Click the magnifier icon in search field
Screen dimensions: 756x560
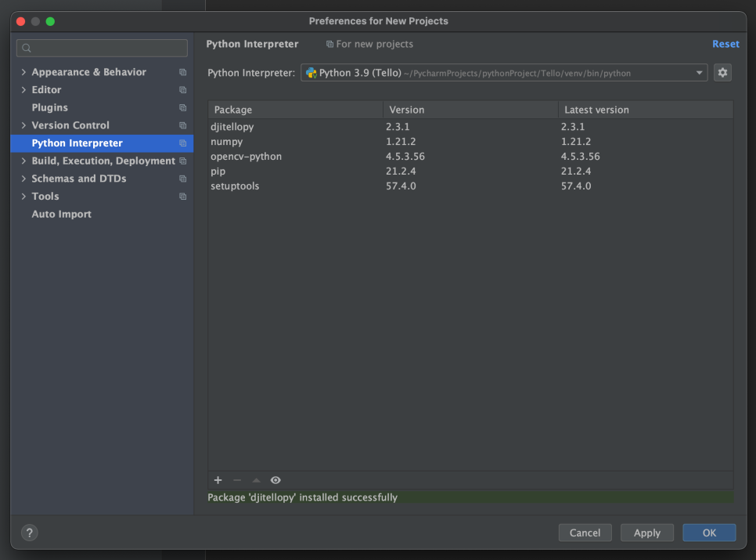pyautogui.click(x=27, y=48)
